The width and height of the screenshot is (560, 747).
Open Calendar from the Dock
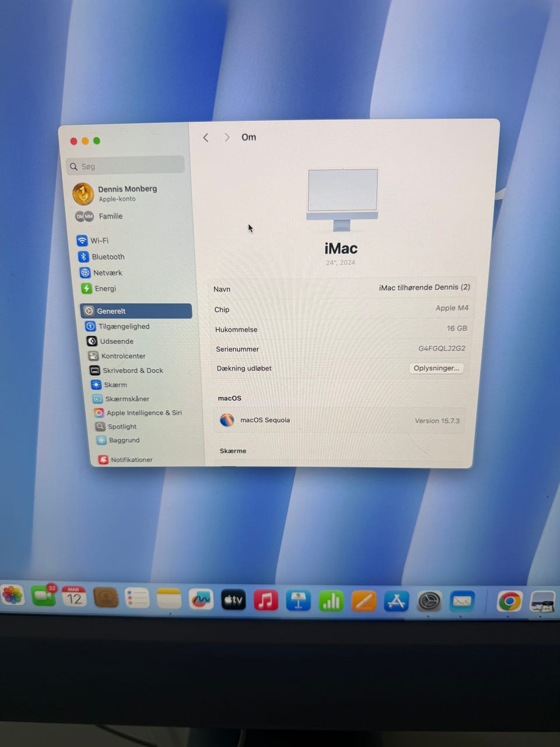pyautogui.click(x=74, y=597)
